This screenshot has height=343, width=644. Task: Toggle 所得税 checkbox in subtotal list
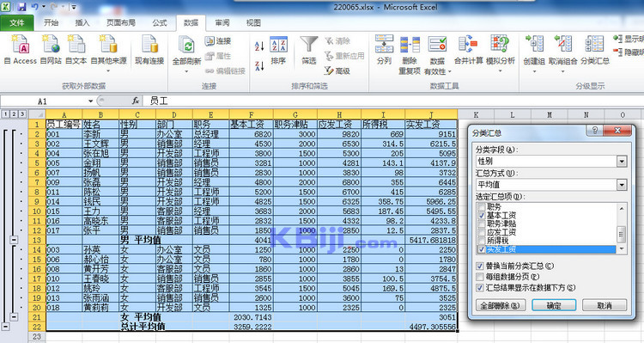pos(482,241)
